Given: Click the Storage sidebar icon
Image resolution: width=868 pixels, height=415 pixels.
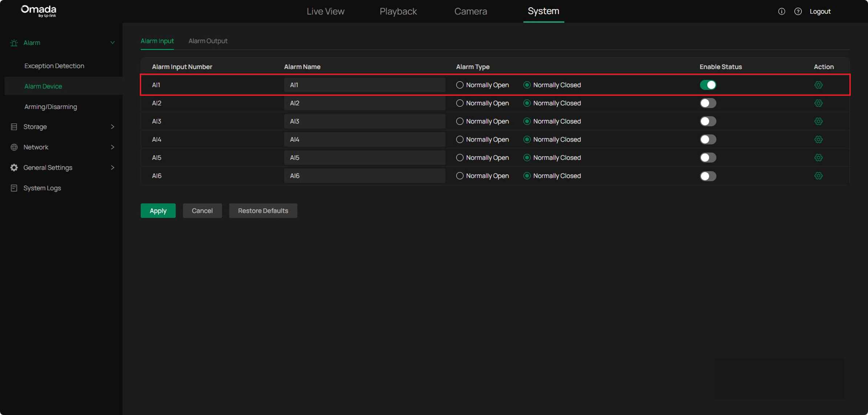Looking at the screenshot, I should (x=14, y=127).
